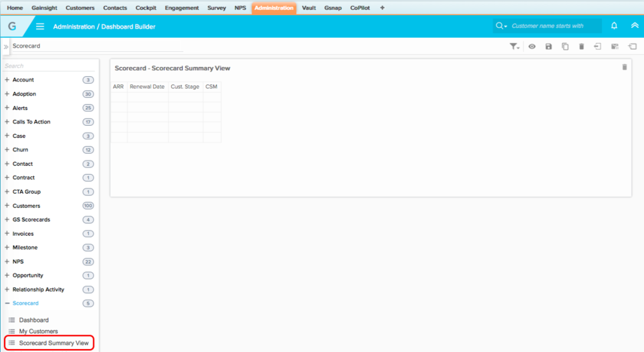This screenshot has width=644, height=352.
Task: Open the Vault tab
Action: click(x=309, y=8)
